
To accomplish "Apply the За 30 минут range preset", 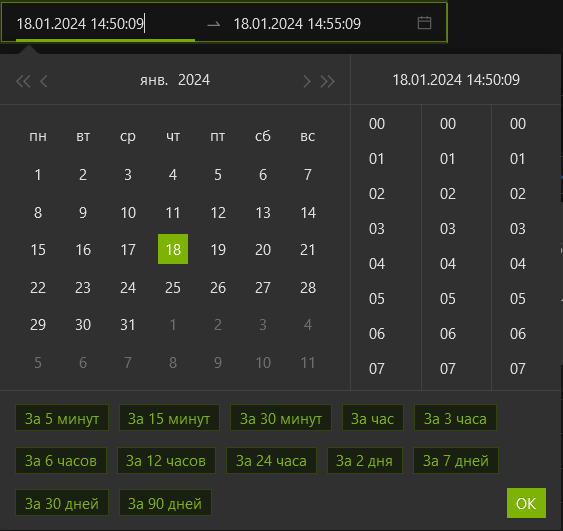I will tap(281, 418).
